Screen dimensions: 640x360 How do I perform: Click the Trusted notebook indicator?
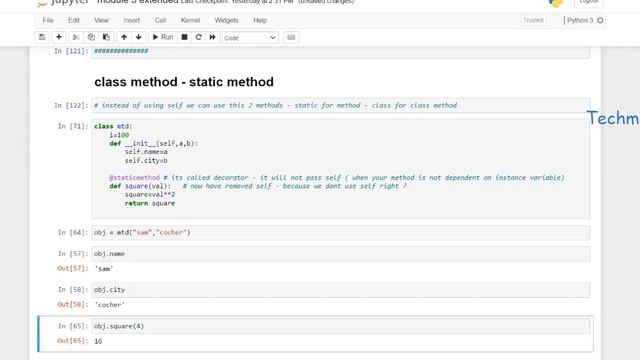click(x=533, y=20)
